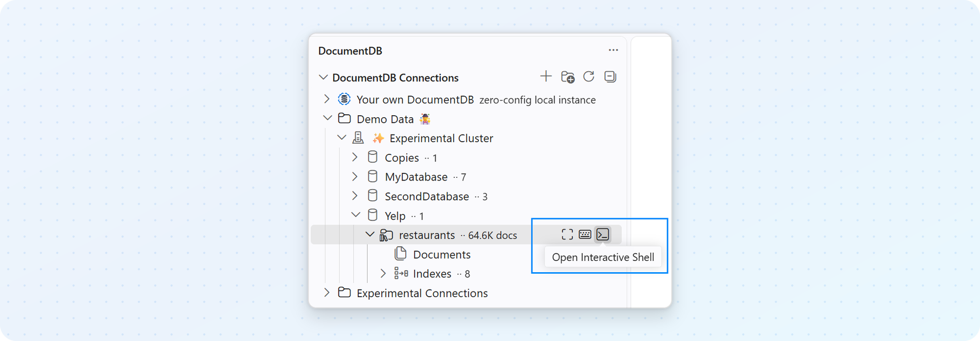Click the Copies database icon
Image resolution: width=980 pixels, height=341 pixels.
(373, 157)
